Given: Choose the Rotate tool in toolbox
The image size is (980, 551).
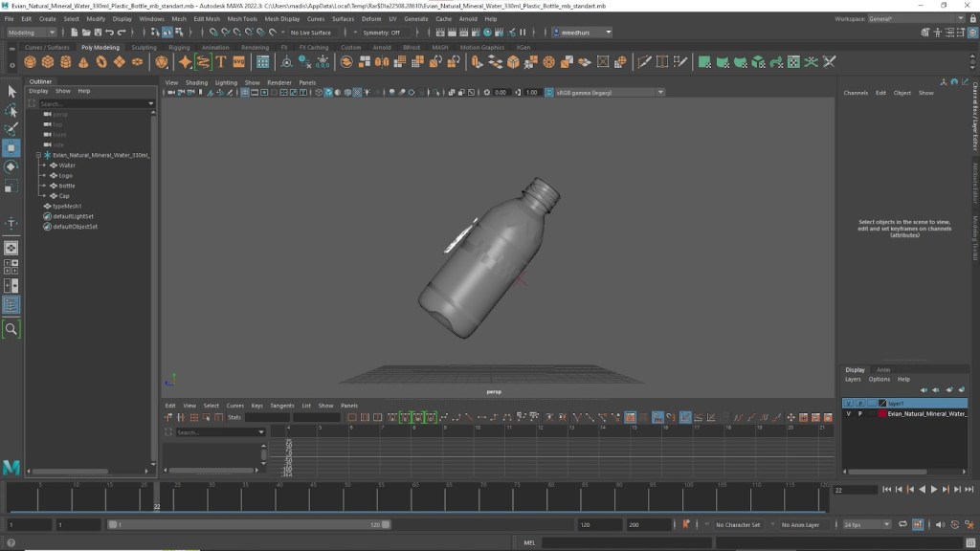Looking at the screenshot, I should coord(11,167).
